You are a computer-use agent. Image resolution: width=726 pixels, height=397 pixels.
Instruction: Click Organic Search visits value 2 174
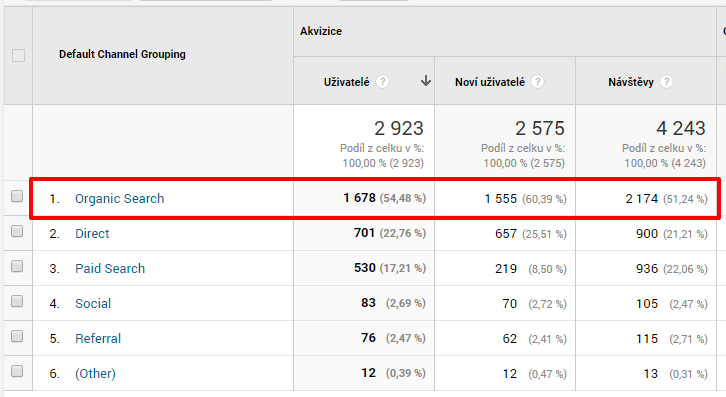click(x=642, y=199)
